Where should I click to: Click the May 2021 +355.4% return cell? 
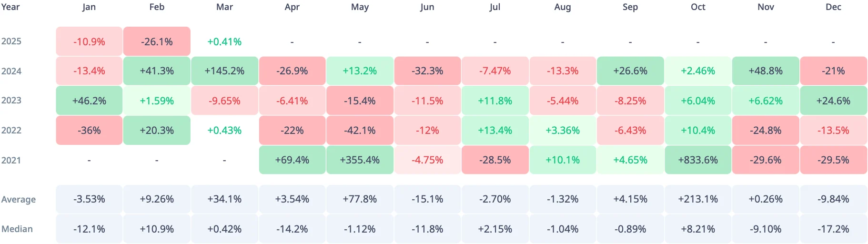360,160
